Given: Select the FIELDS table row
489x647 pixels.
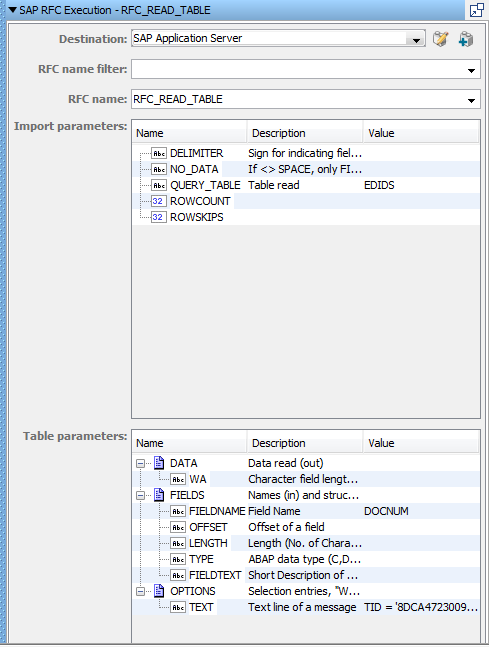Looking at the screenshot, I should pyautogui.click(x=306, y=495).
